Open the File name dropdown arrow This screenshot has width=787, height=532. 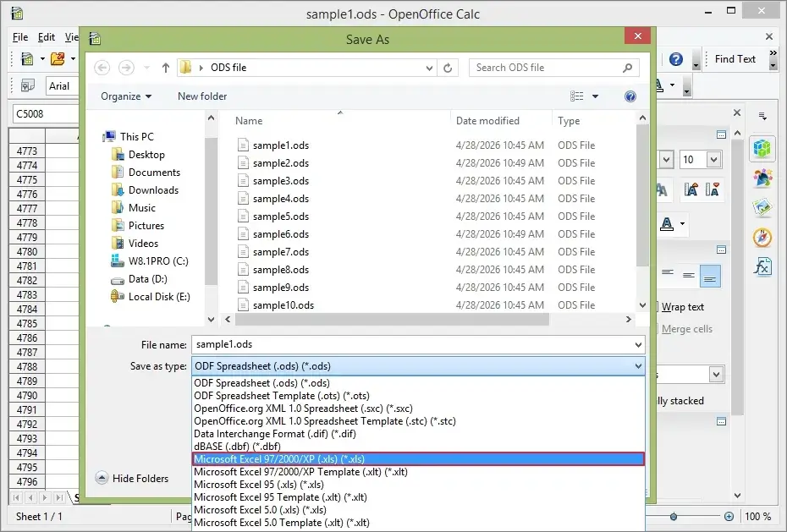[x=638, y=345]
